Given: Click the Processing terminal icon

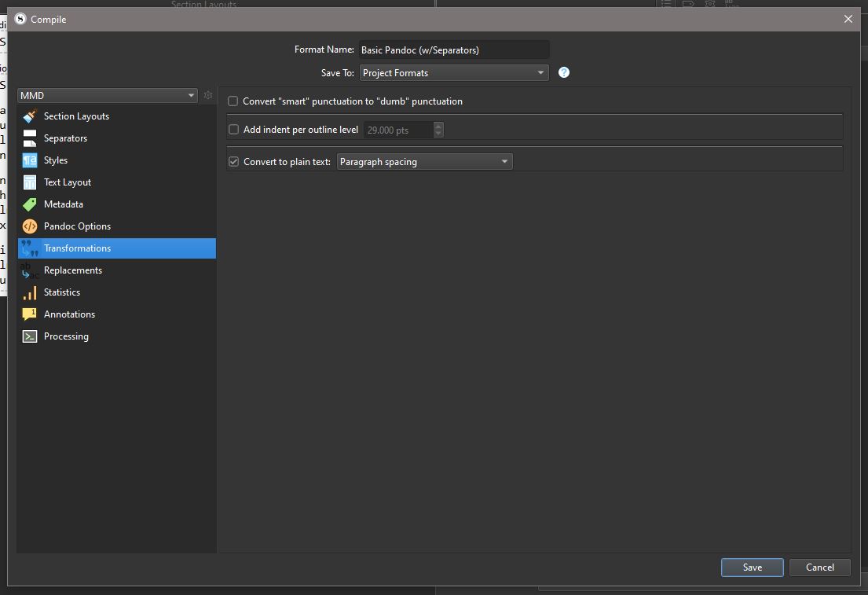Looking at the screenshot, I should (x=30, y=336).
